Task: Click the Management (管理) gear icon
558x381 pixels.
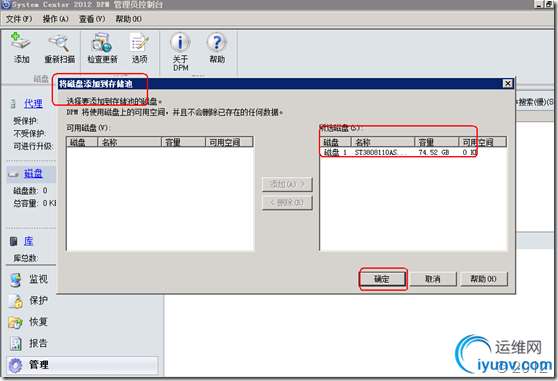Action: pyautogui.click(x=15, y=365)
